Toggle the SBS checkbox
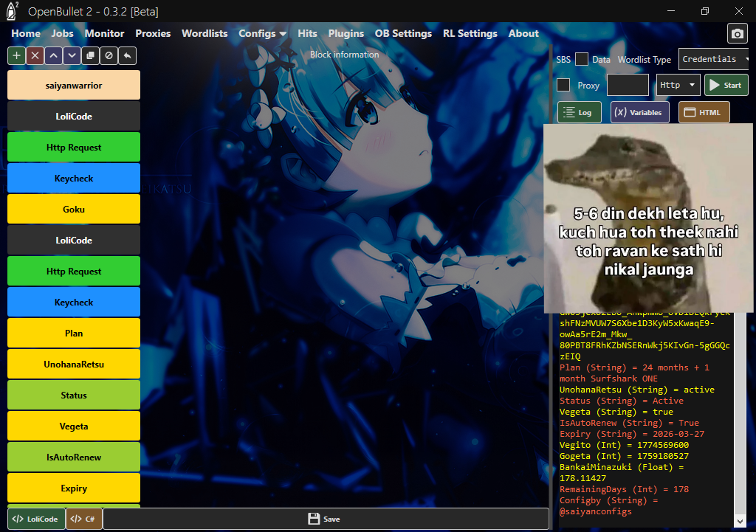756x532 pixels. (x=582, y=60)
